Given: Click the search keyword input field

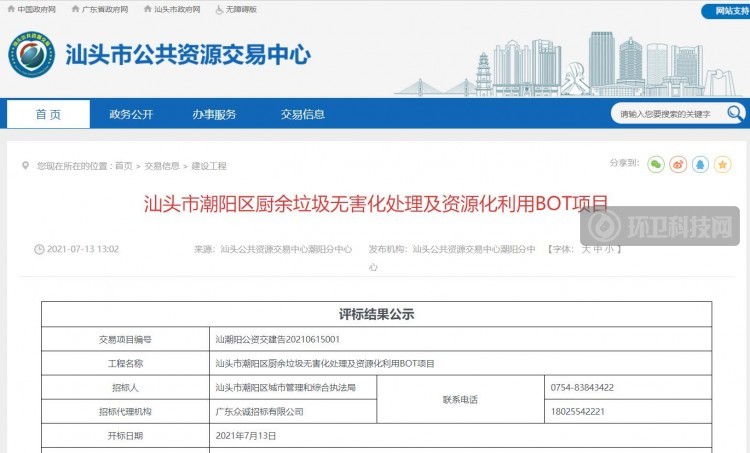Looking at the screenshot, I should tap(665, 114).
